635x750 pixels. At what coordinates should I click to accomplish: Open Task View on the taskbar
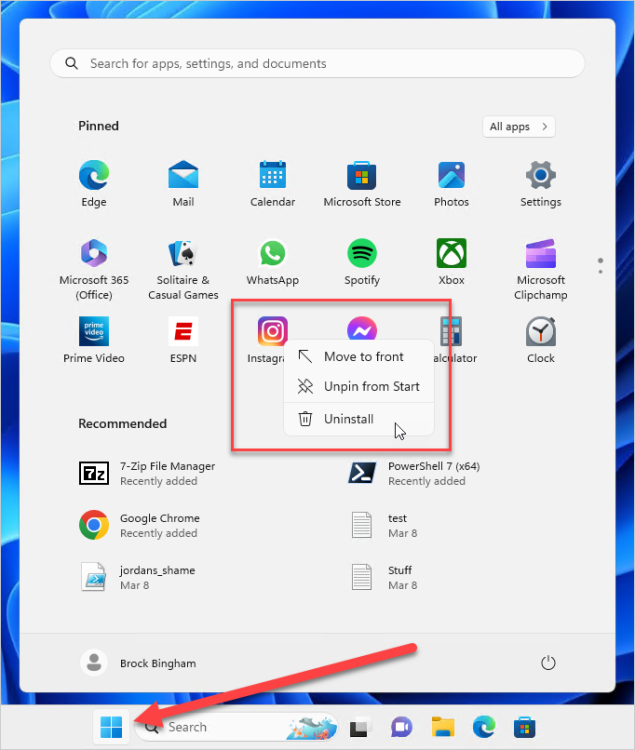359,728
